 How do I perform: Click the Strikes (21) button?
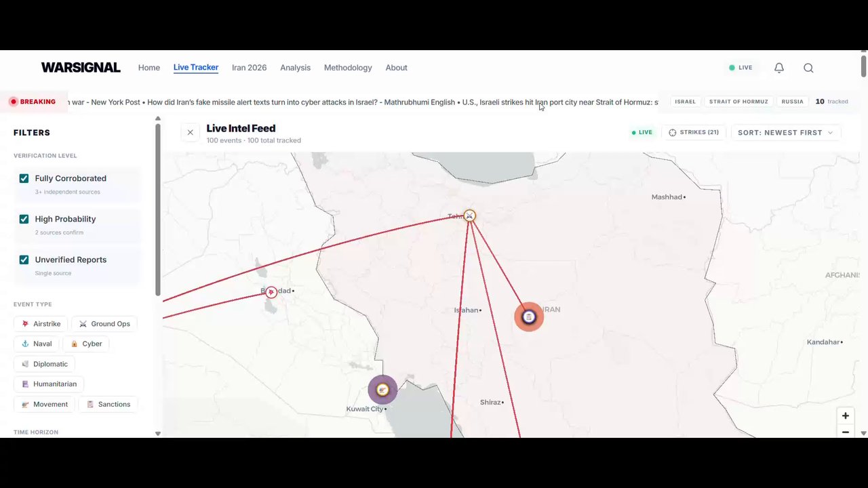(694, 133)
